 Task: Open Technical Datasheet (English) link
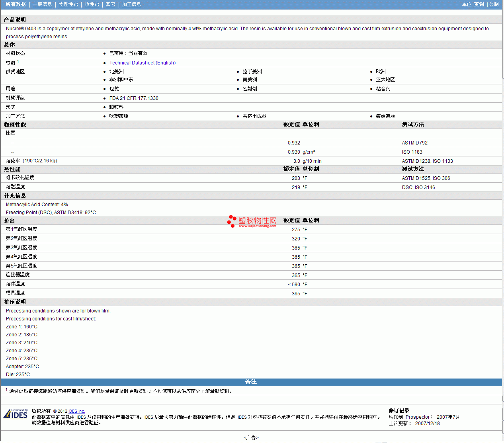(x=143, y=63)
